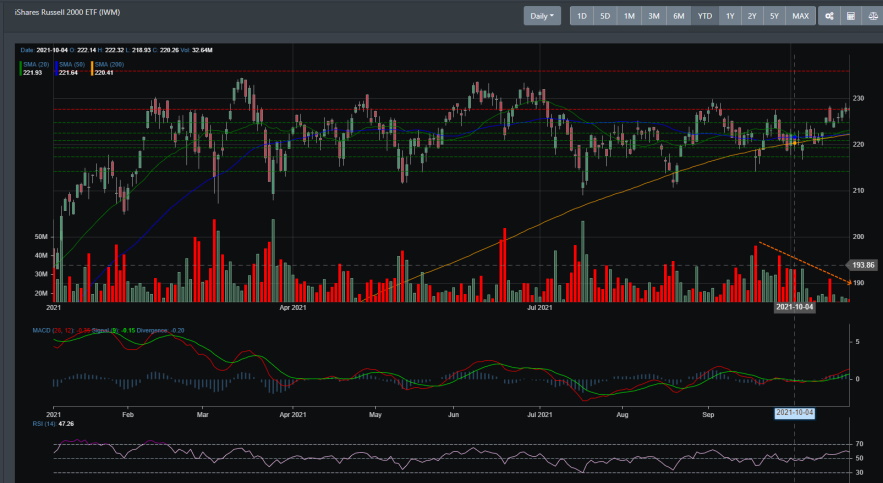Click the 20M volume axis label
This screenshot has height=483, width=883.
pos(41,294)
